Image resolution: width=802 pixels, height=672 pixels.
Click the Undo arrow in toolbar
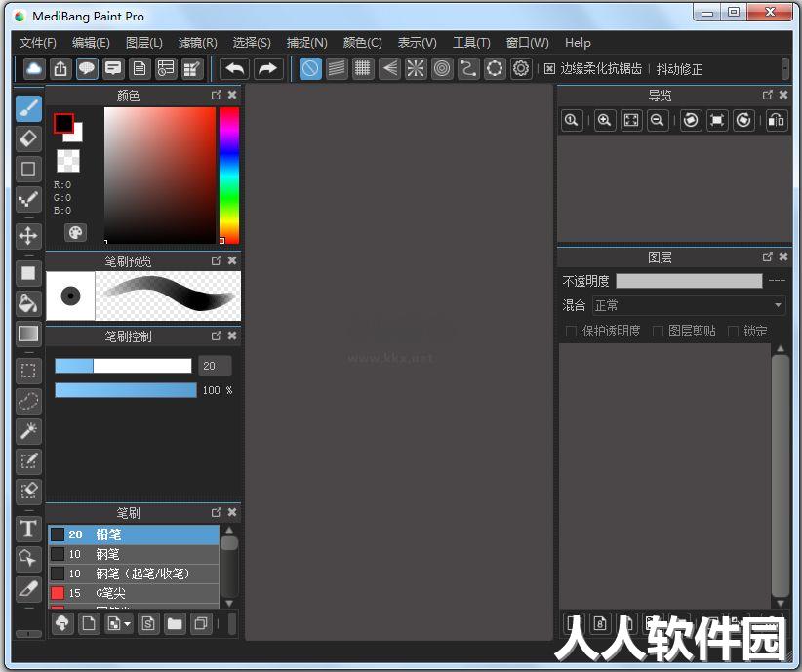[x=235, y=68]
